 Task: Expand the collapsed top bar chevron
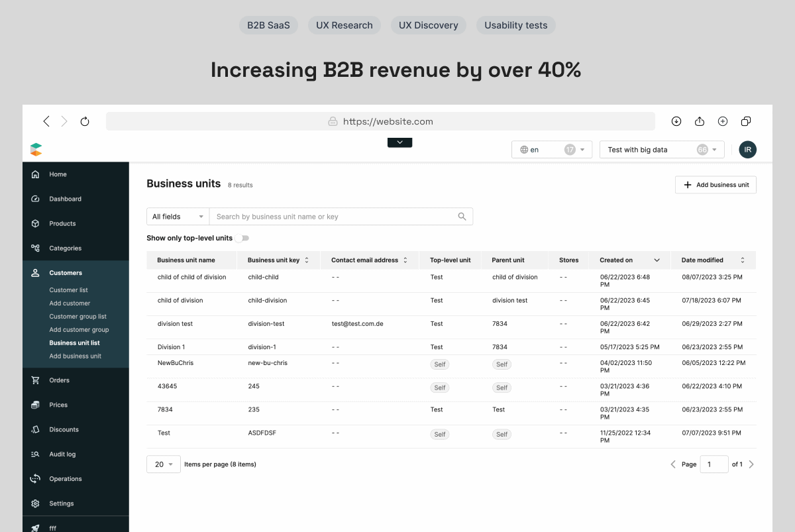point(399,142)
